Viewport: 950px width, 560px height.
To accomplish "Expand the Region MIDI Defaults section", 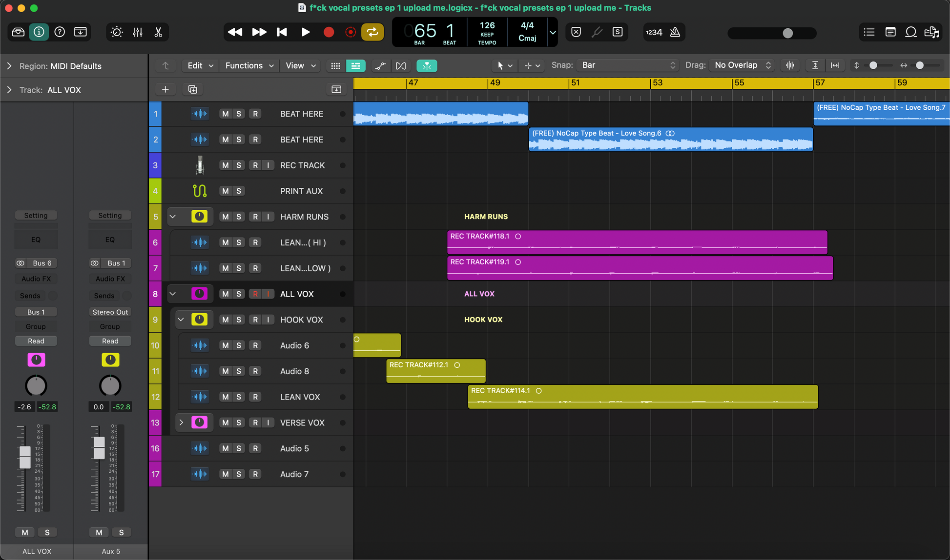I will click(9, 66).
